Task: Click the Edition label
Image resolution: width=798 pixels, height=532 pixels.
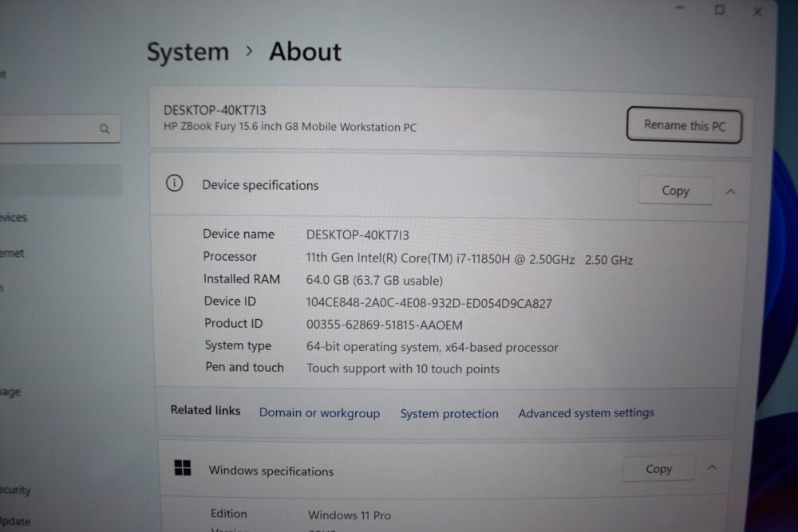Action: point(229,514)
